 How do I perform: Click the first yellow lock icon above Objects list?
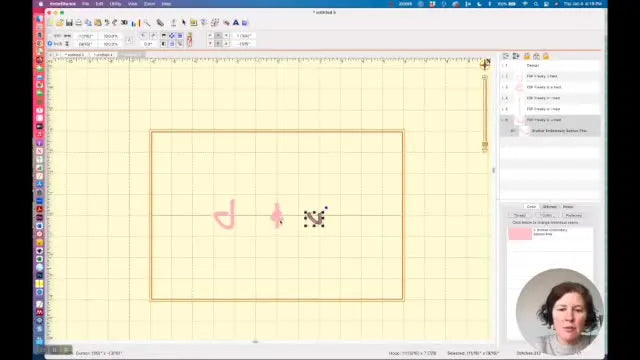click(x=527, y=56)
